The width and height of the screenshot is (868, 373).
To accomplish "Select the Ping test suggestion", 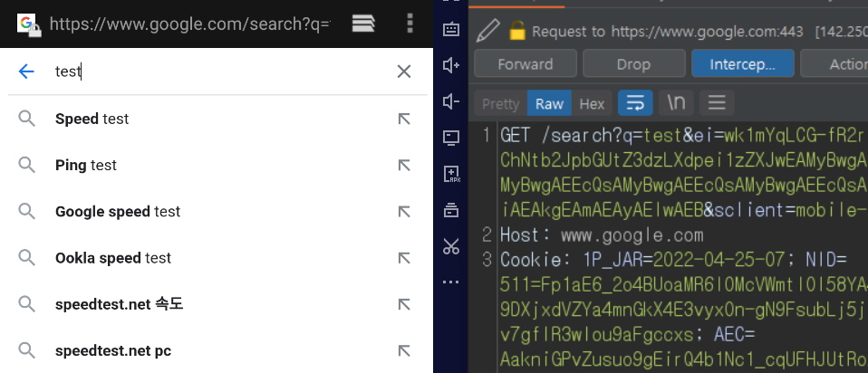I will tap(217, 165).
